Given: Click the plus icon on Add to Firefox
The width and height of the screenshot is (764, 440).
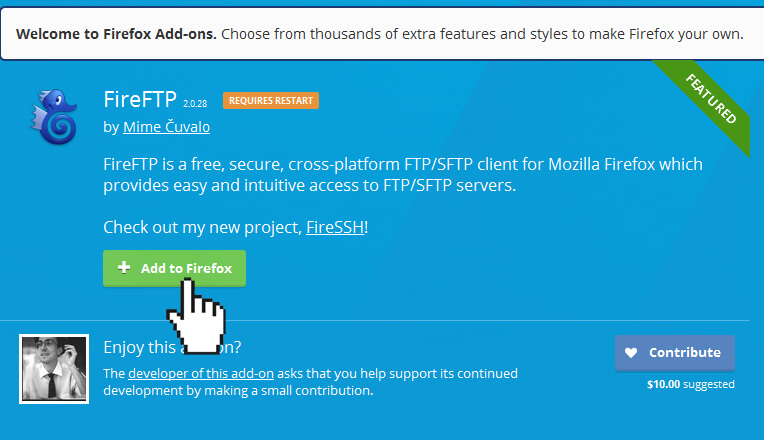Looking at the screenshot, I should click(124, 268).
